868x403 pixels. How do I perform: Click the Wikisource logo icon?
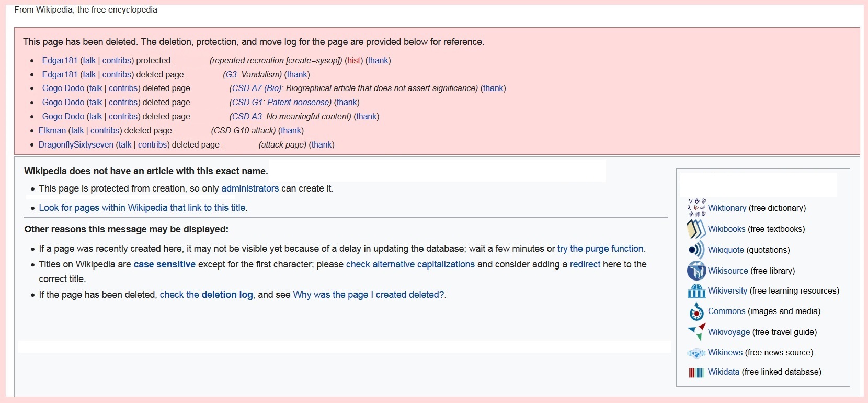tap(696, 271)
